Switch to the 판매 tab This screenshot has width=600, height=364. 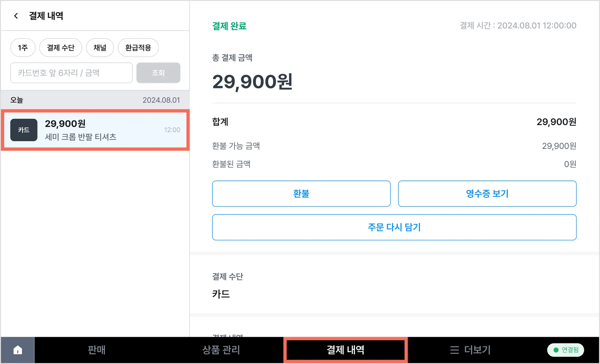point(96,350)
